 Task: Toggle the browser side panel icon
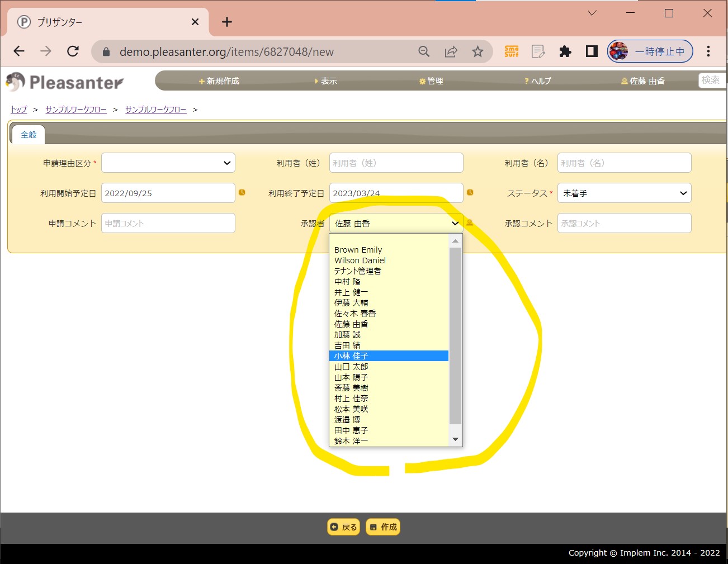pyautogui.click(x=592, y=52)
